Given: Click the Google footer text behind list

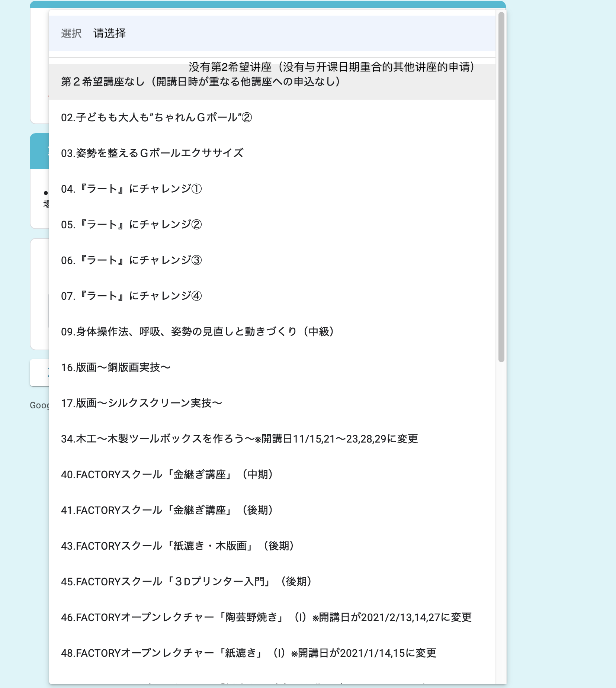Looking at the screenshot, I should [x=39, y=405].
